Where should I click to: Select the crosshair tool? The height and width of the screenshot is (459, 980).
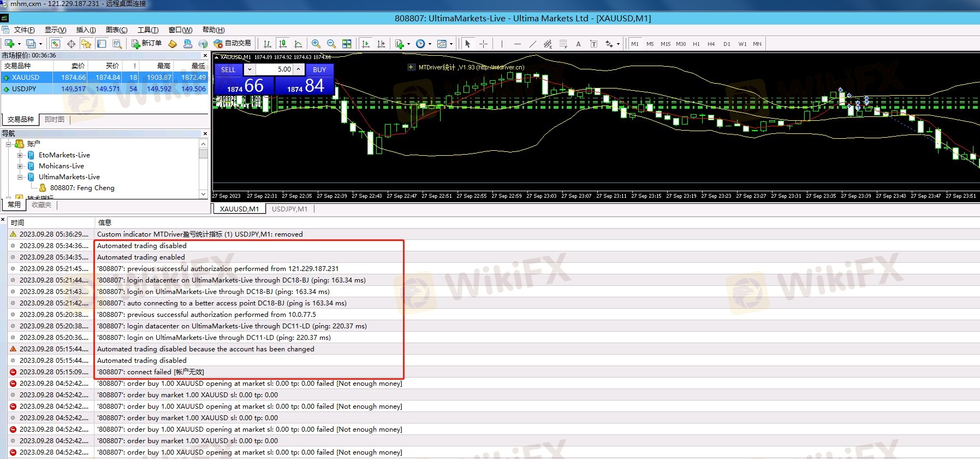tap(483, 44)
